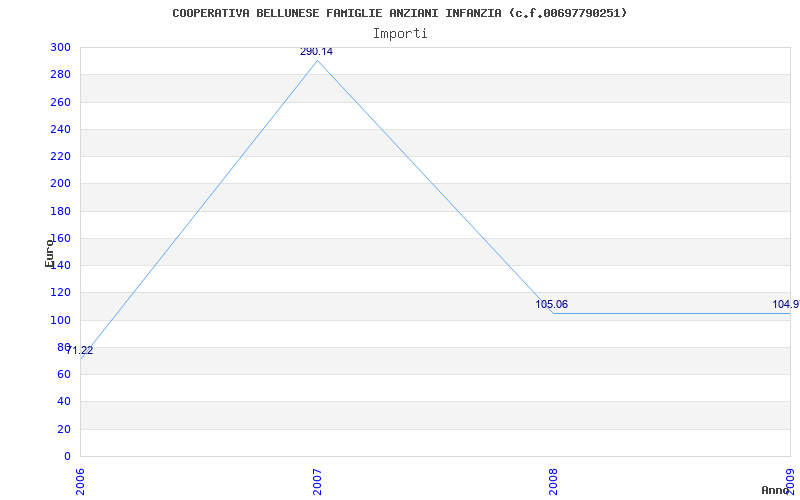Select the 105.06 data label
The width and height of the screenshot is (800, 500).
tap(552, 305)
